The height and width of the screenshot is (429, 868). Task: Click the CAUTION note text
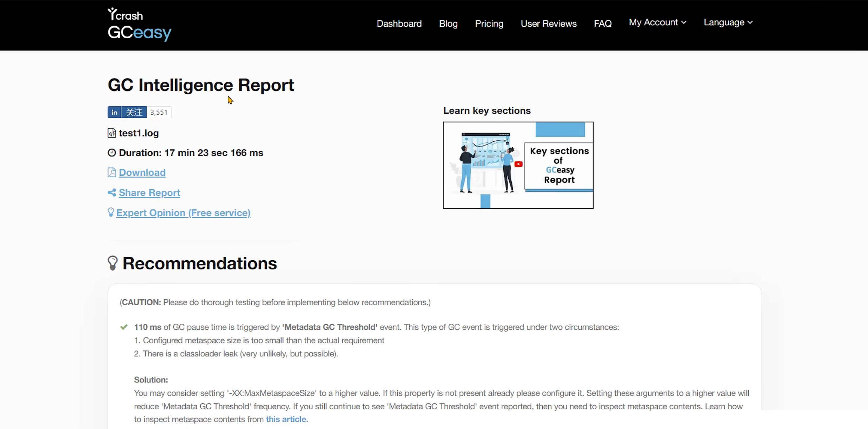[275, 302]
